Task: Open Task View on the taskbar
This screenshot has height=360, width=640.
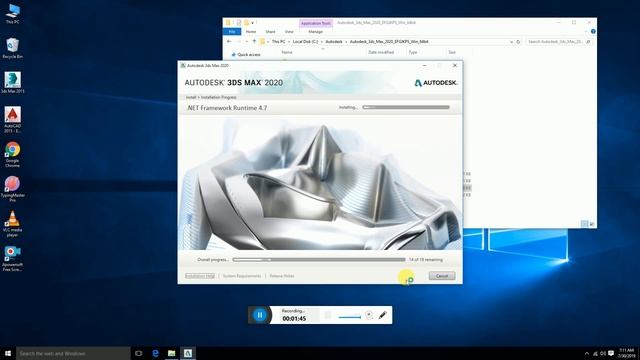Action: point(139,353)
